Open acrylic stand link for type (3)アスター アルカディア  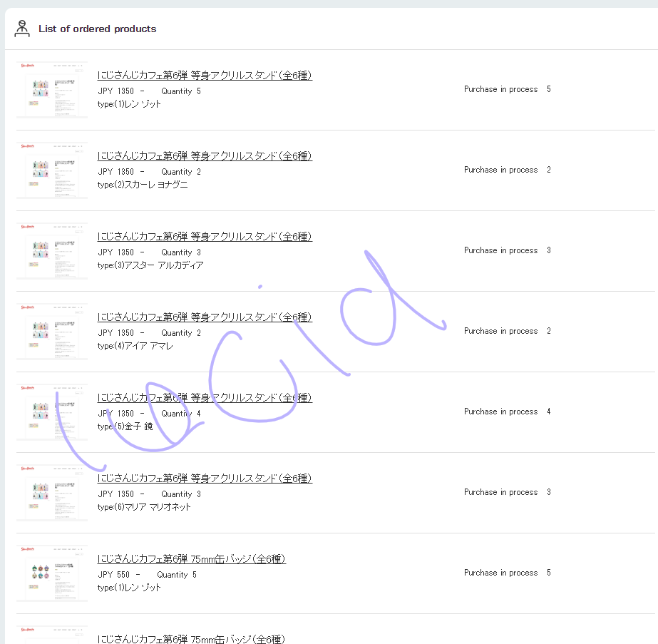[x=205, y=236]
